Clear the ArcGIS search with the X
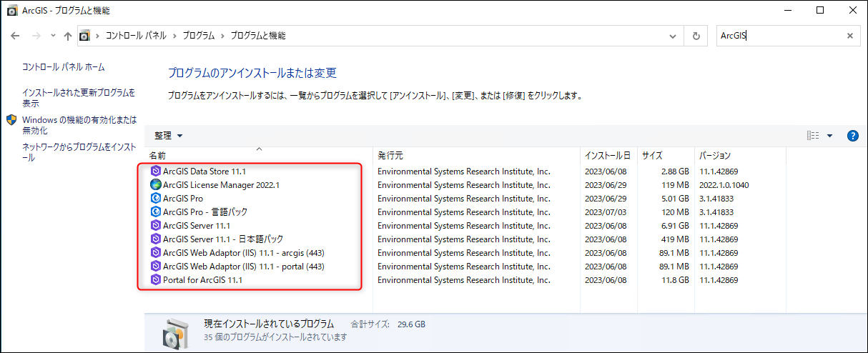 point(850,36)
